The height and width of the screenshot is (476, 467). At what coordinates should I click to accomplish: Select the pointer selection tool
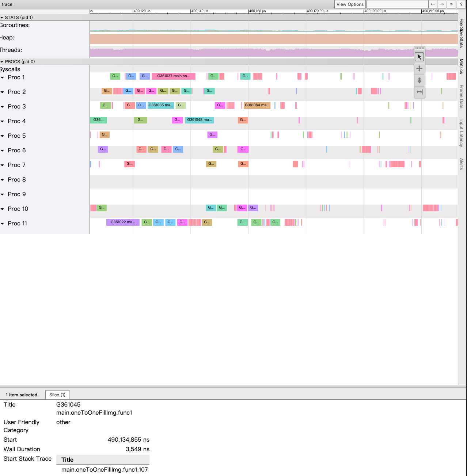[419, 57]
